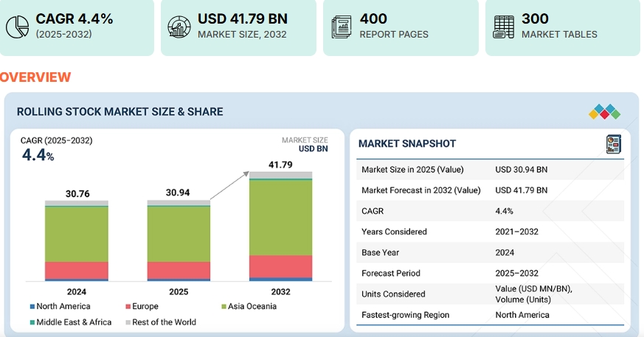
Task: Click the market size globe chart icon
Action: click(x=179, y=26)
